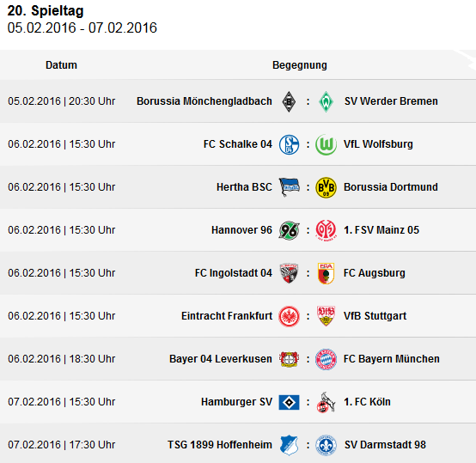Click the Datum column header

(61, 65)
